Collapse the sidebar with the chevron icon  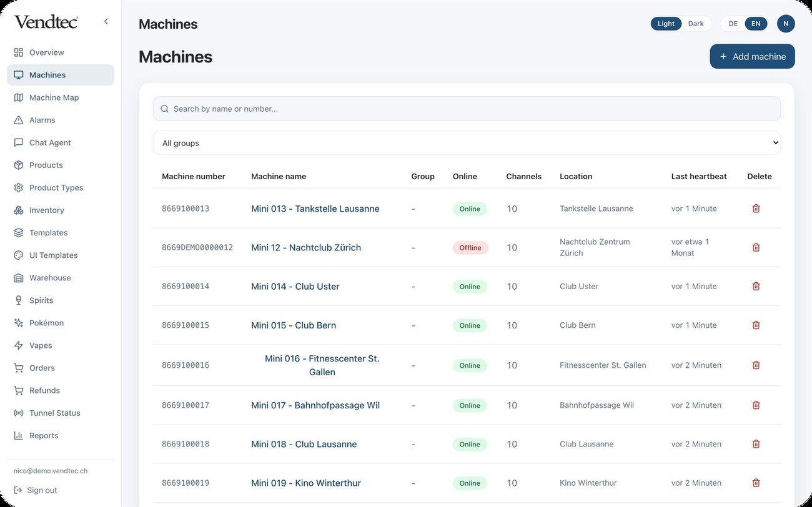tap(106, 22)
